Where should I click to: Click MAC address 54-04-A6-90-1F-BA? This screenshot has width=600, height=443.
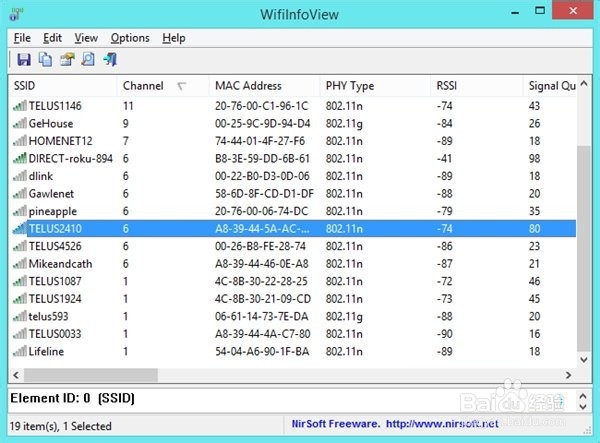click(262, 351)
